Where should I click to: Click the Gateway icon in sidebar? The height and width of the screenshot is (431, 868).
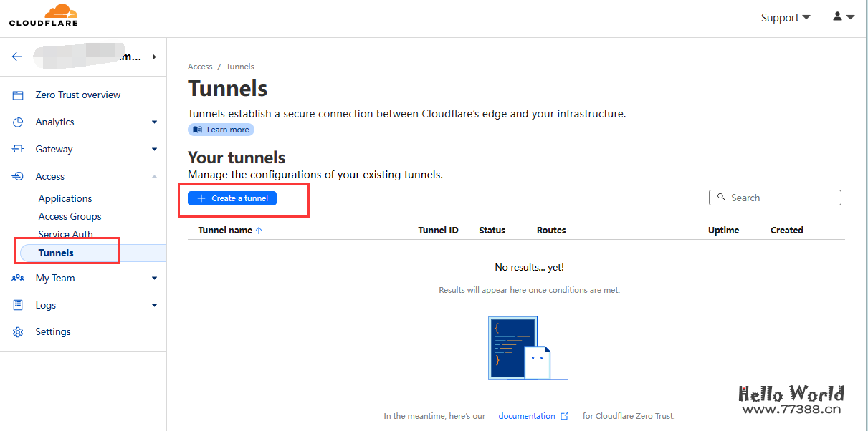pyautogui.click(x=18, y=150)
